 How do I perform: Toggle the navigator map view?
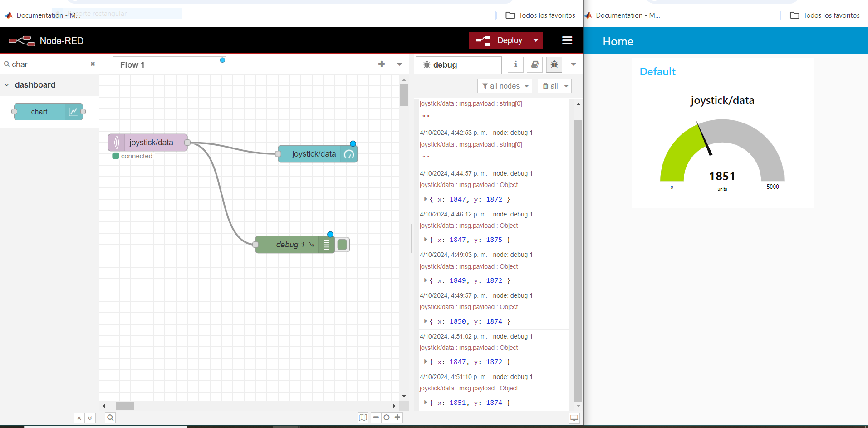(363, 418)
